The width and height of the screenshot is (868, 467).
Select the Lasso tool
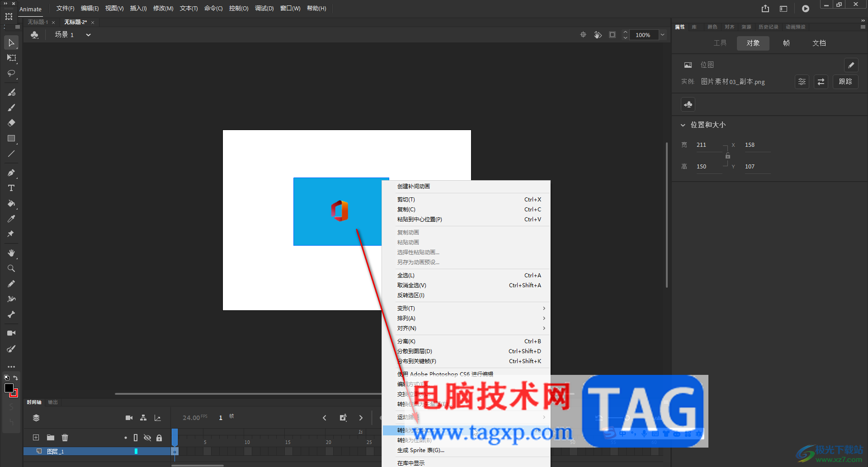(x=11, y=73)
